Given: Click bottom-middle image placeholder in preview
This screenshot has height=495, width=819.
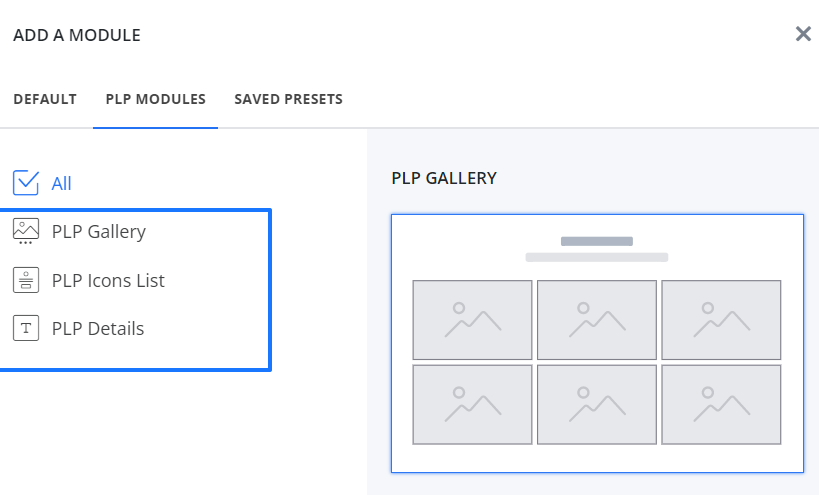Looking at the screenshot, I should [x=597, y=404].
